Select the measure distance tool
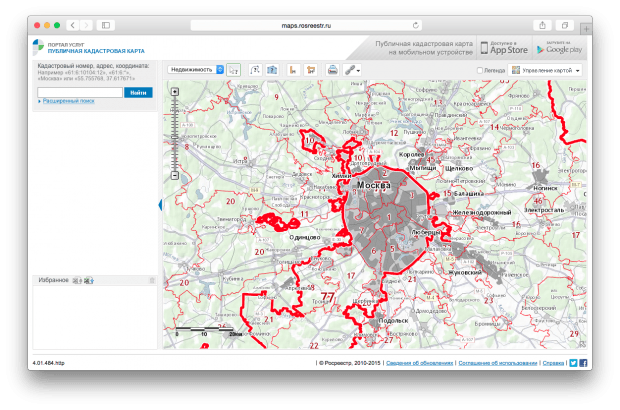The height and width of the screenshot is (410, 620). click(x=293, y=70)
